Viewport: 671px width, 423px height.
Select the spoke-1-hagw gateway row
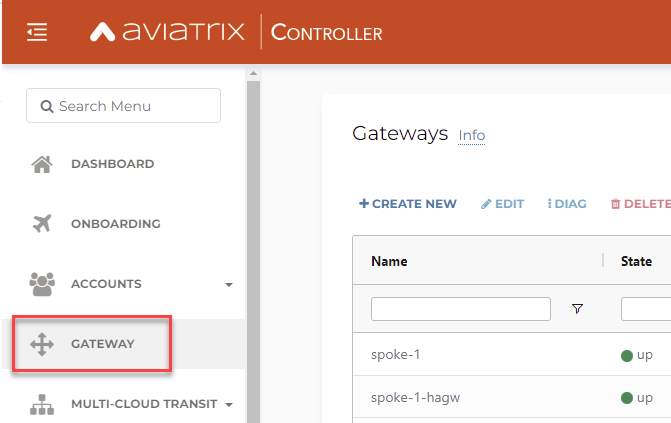[512, 397]
